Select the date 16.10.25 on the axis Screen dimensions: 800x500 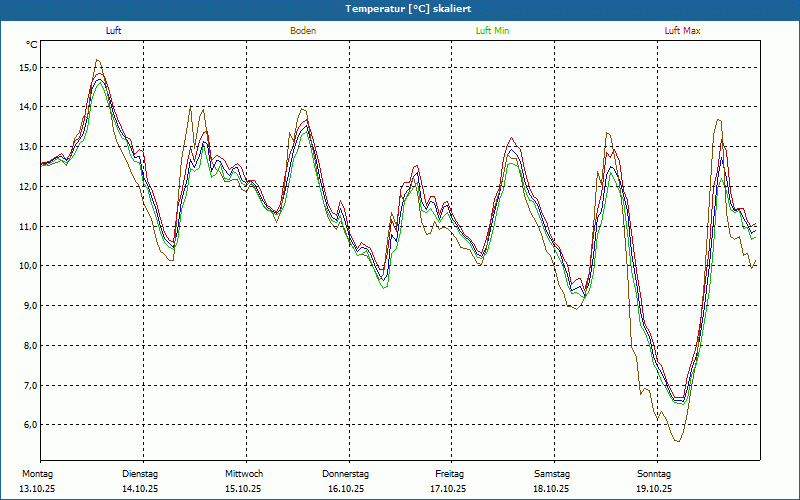pos(346,489)
